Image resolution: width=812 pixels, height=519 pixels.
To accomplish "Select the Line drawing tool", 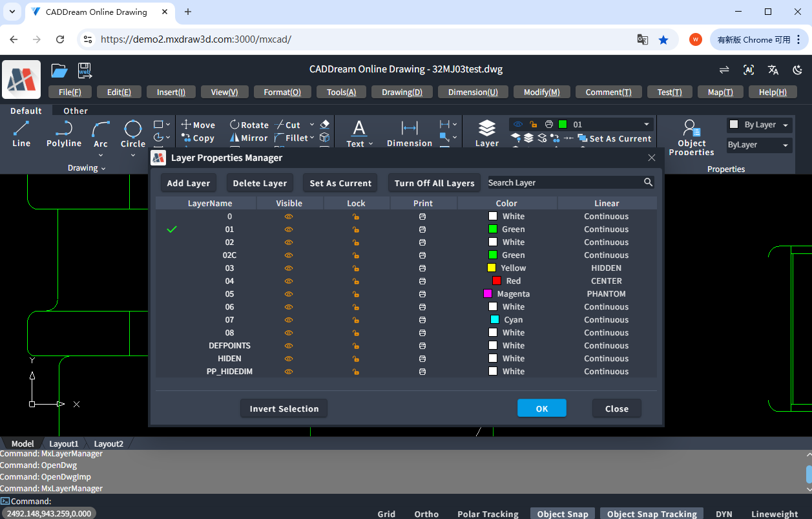I will tap(21, 134).
